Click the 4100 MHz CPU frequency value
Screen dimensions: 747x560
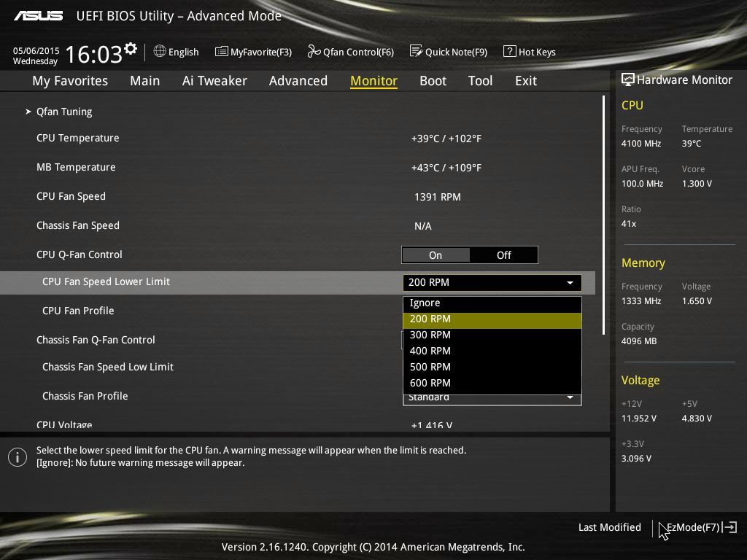point(640,144)
